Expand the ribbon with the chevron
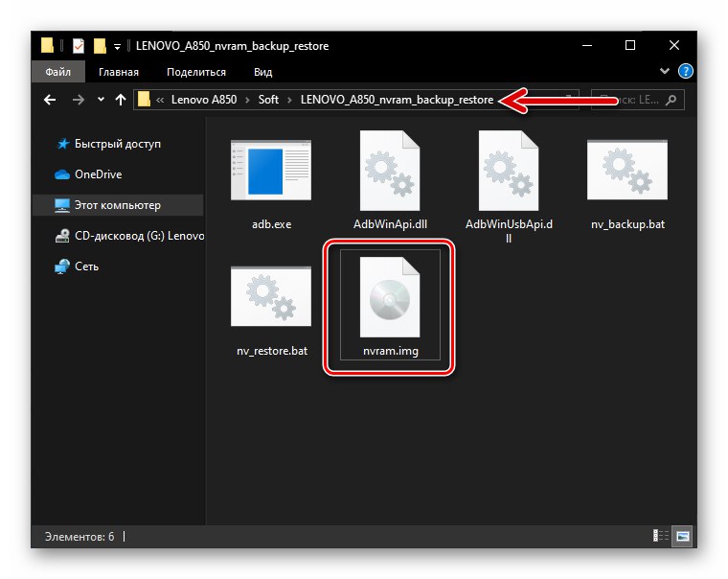 click(x=665, y=71)
